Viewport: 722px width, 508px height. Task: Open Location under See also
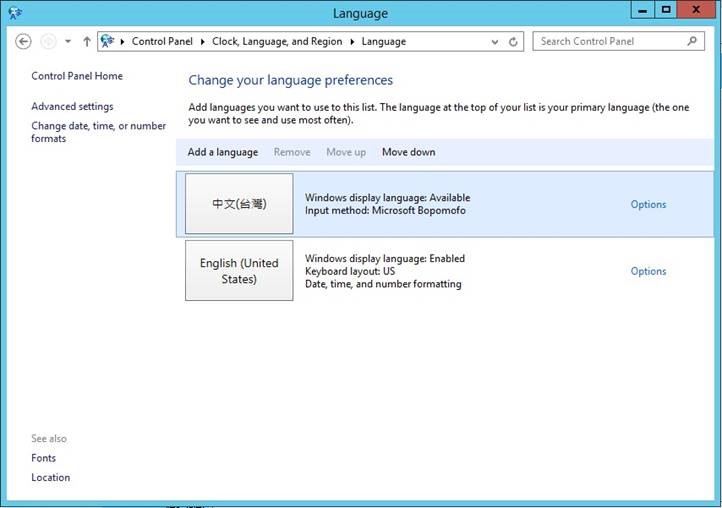(51, 478)
